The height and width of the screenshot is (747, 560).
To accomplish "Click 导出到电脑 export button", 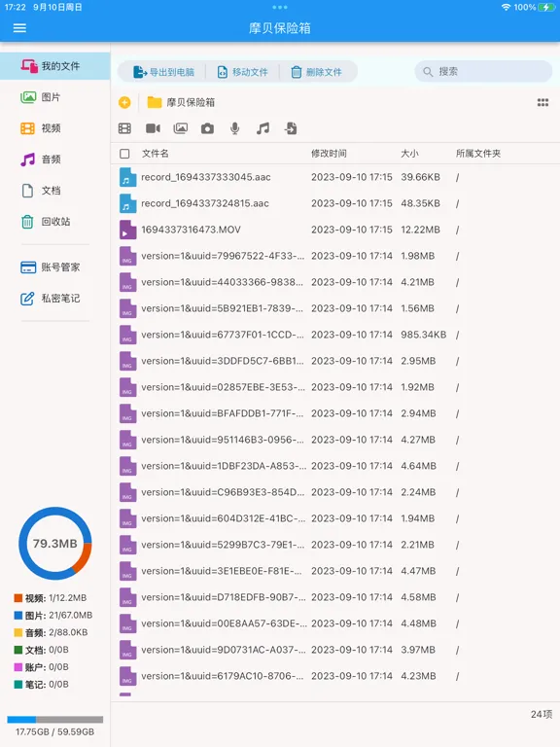I will (x=163, y=72).
